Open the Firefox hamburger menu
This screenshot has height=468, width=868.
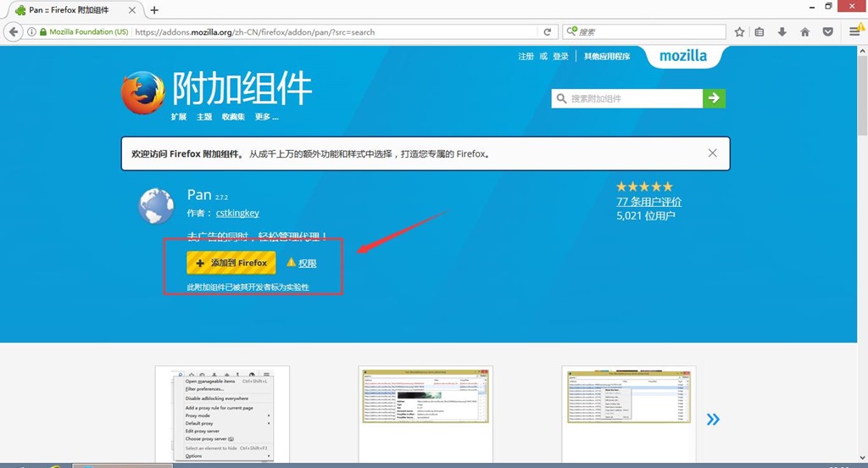(854, 32)
